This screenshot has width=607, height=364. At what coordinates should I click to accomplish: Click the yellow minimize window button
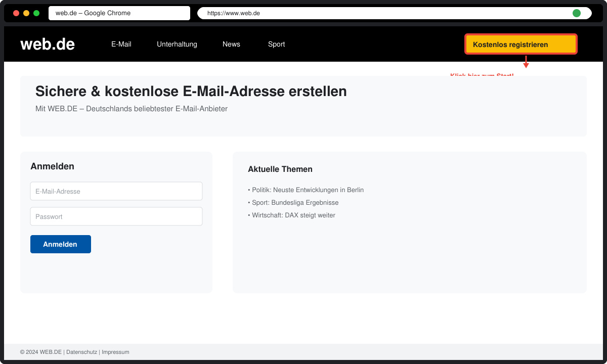26,13
